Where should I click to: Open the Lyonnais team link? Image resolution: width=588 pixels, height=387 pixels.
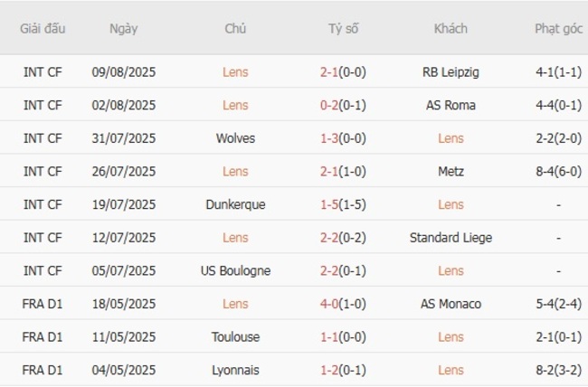click(x=235, y=371)
